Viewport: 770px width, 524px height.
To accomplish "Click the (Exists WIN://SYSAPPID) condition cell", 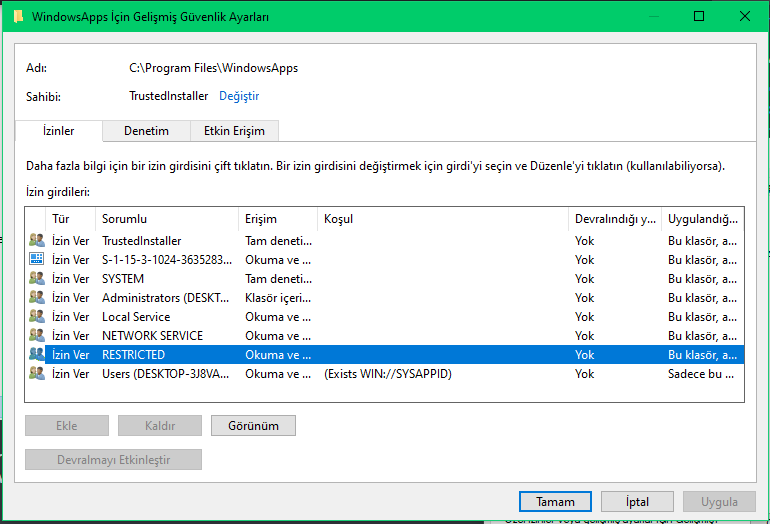I will [387, 374].
